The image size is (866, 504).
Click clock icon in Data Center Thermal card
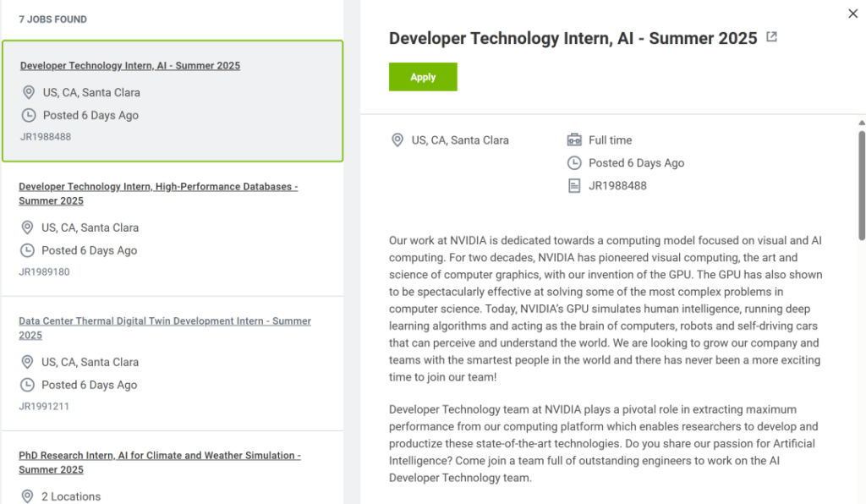click(x=27, y=385)
